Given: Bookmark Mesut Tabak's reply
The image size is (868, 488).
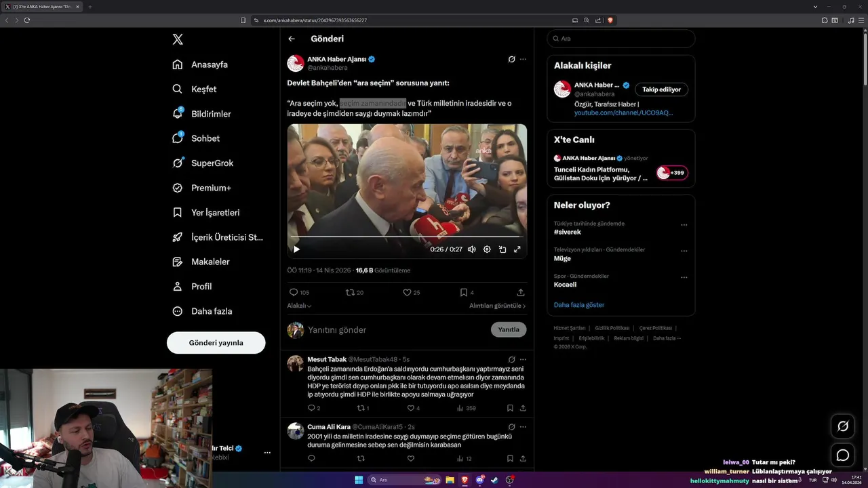Looking at the screenshot, I should [510, 408].
